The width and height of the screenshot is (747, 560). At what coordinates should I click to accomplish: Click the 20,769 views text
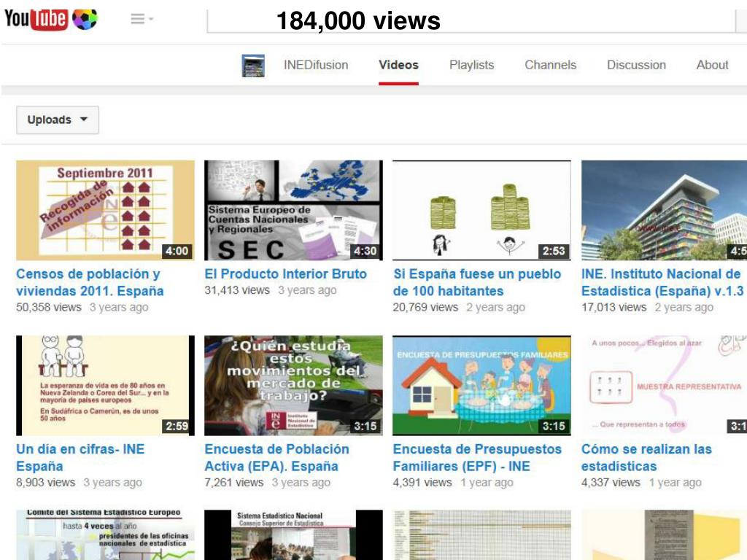point(425,307)
